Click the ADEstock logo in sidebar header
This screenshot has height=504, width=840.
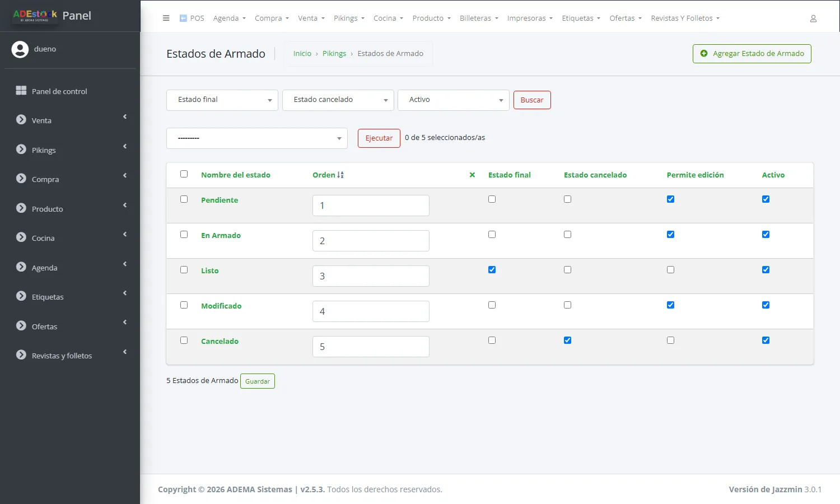pyautogui.click(x=35, y=15)
